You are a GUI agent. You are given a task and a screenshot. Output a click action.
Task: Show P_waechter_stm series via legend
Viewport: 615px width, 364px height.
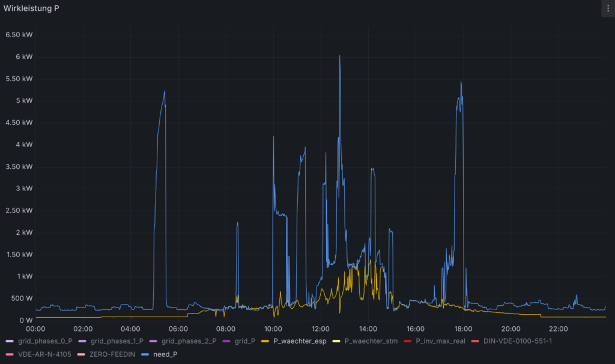(371, 341)
